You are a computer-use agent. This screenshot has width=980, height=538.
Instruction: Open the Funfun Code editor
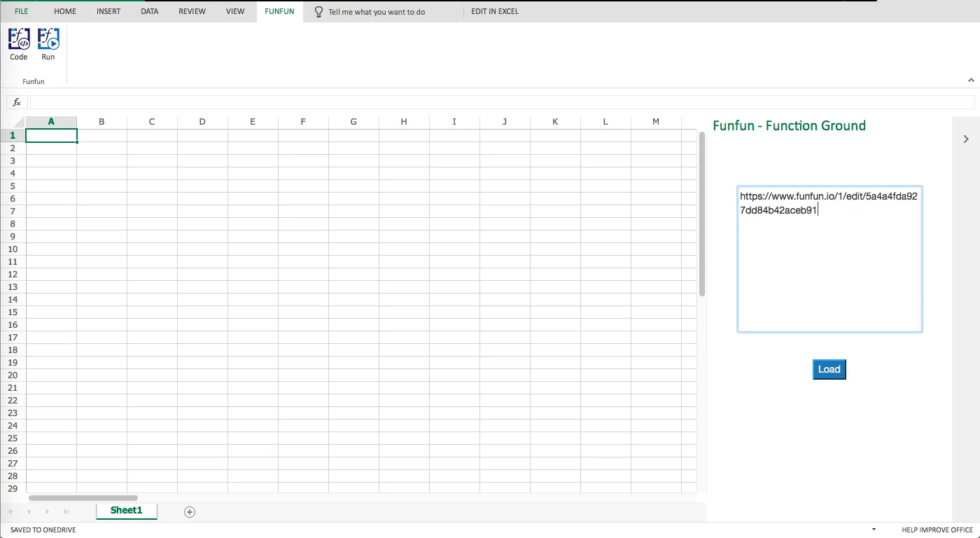(19, 43)
